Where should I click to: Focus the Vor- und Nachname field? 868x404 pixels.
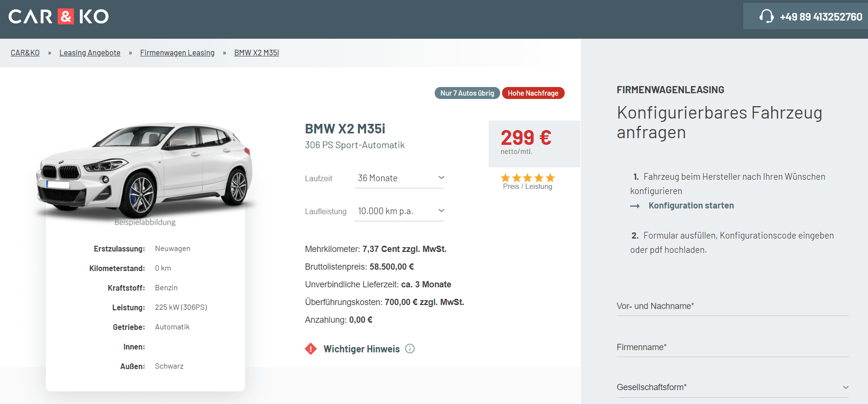click(x=732, y=306)
